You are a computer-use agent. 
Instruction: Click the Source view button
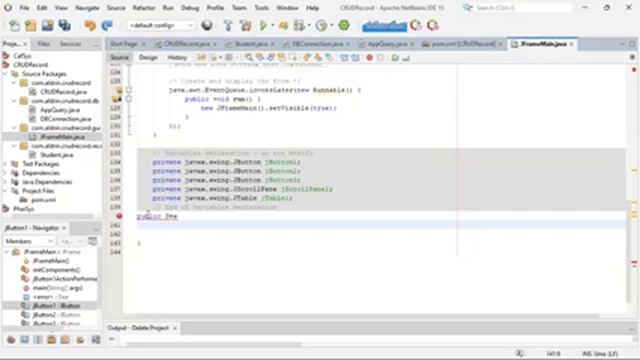click(x=119, y=58)
